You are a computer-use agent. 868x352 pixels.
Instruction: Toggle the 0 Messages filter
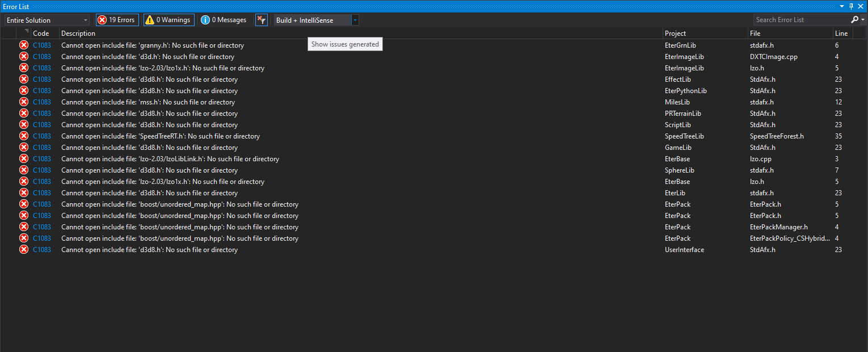coord(224,20)
